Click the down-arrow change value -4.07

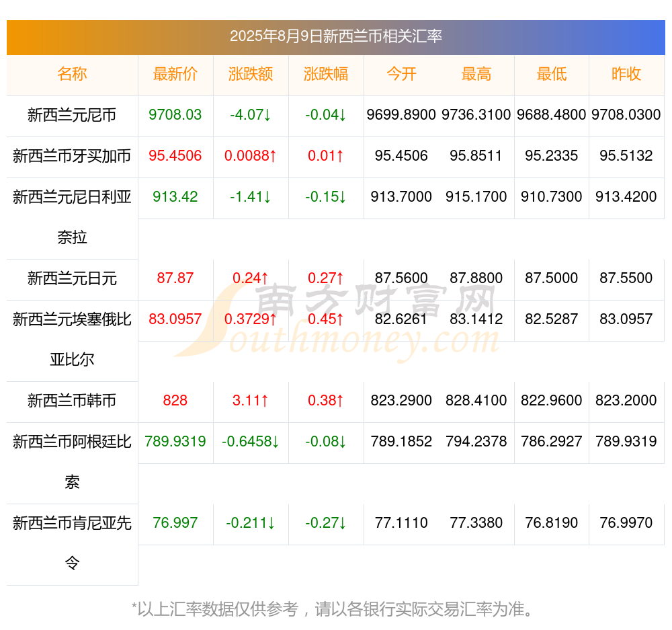251,115
